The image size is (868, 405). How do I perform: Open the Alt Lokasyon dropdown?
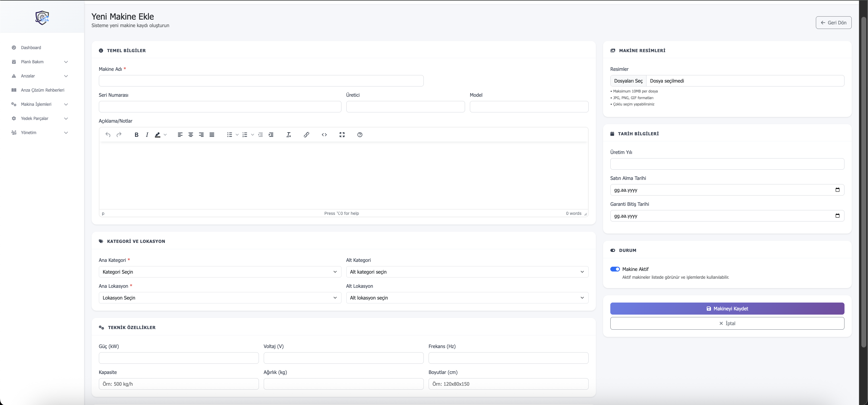(467, 298)
